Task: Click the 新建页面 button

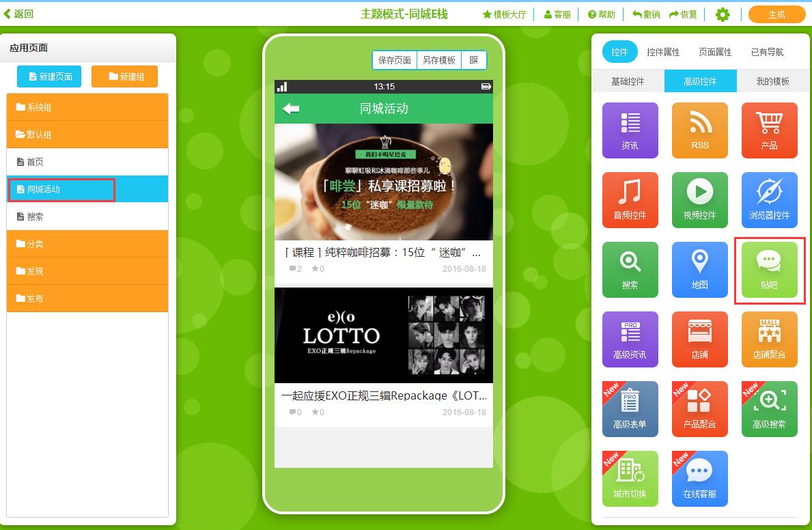Action: click(x=49, y=76)
